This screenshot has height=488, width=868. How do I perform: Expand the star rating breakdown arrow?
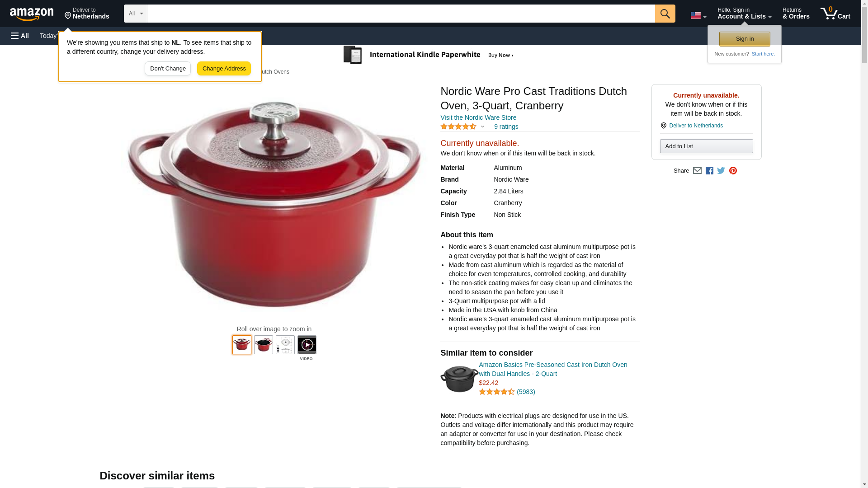point(482,127)
